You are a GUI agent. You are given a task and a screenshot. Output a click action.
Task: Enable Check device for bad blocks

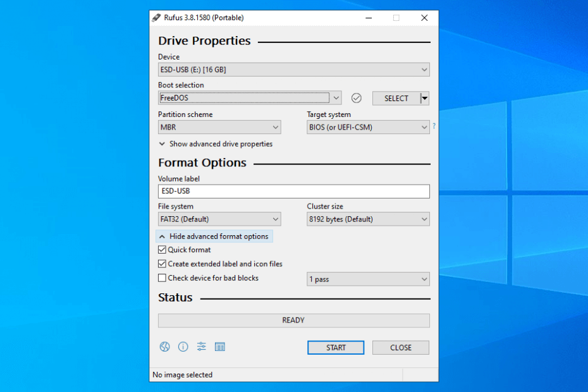coord(162,278)
